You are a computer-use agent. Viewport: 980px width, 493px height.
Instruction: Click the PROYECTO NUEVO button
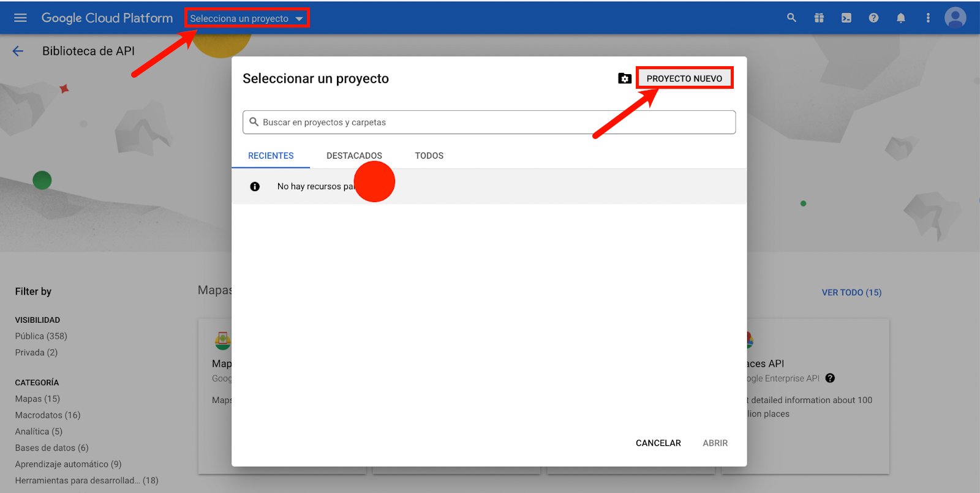coord(684,78)
